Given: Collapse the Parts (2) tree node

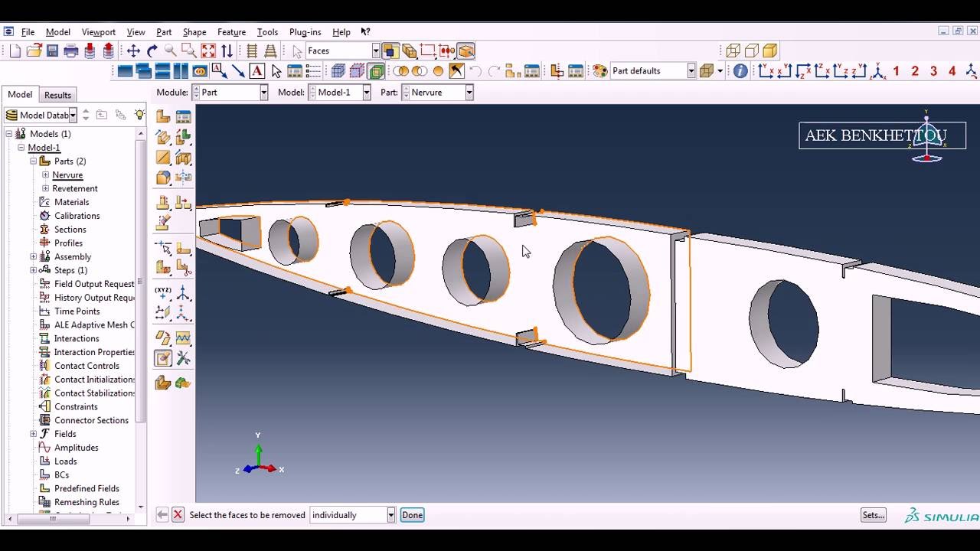Looking at the screenshot, I should tap(33, 161).
